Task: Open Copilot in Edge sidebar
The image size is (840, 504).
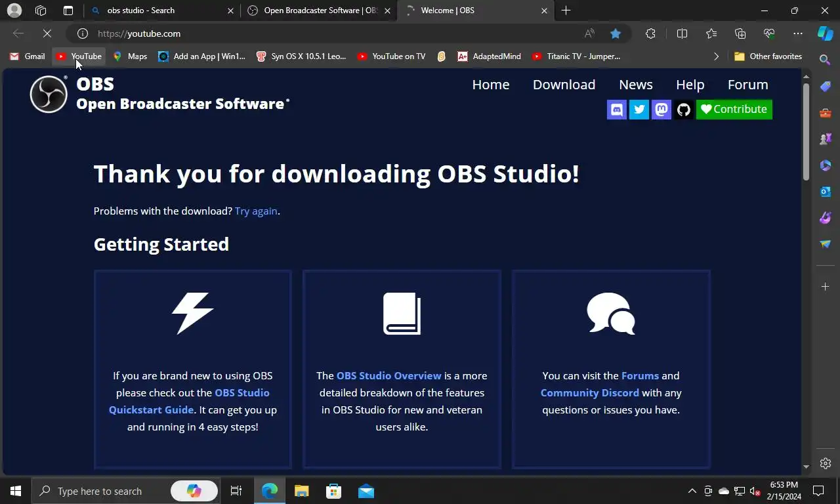Action: (x=826, y=33)
